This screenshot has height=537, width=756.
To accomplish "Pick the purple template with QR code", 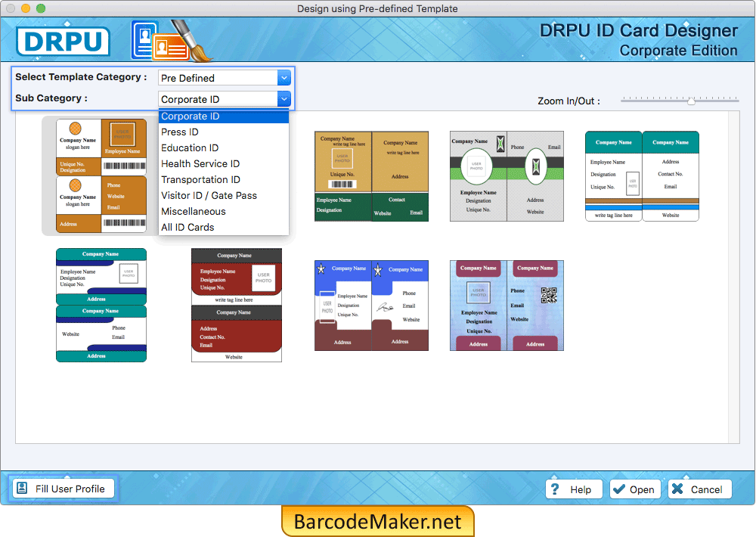I will 507,306.
